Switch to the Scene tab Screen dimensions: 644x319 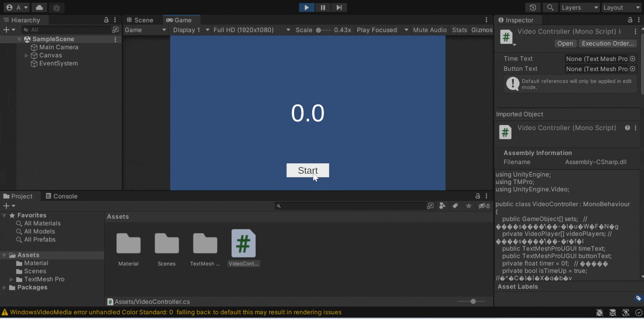(140, 20)
